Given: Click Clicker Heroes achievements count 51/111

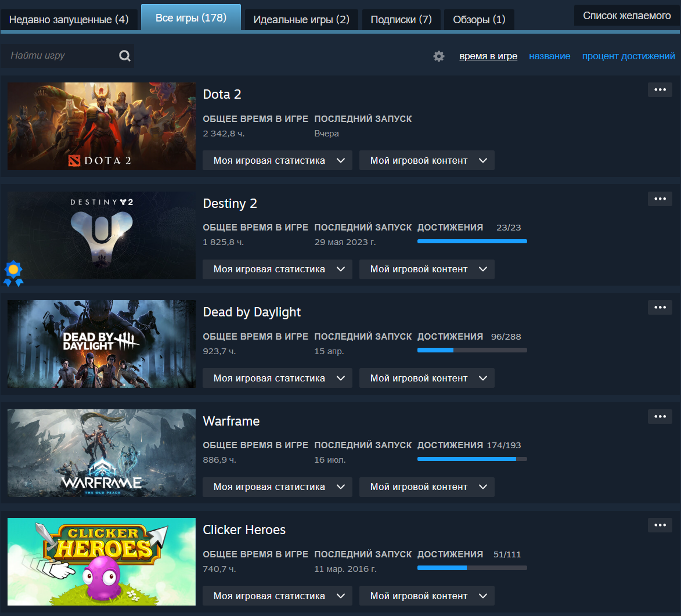Looking at the screenshot, I should click(507, 554).
